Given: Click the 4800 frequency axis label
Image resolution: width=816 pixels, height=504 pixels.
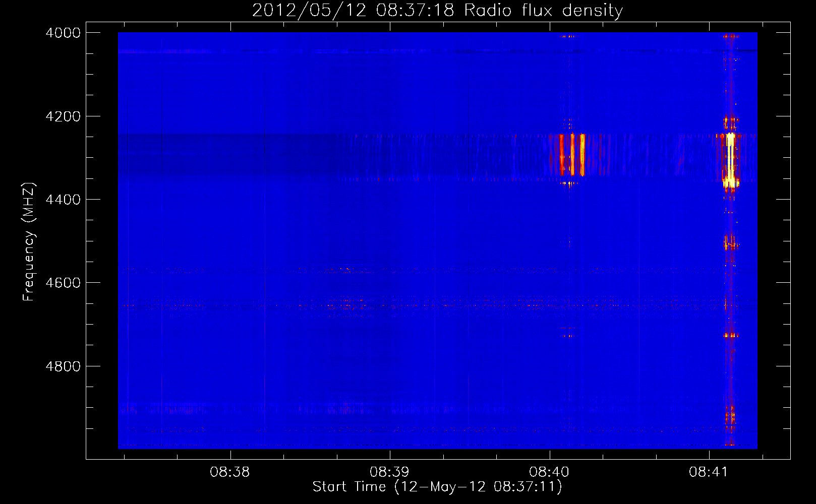Looking at the screenshot, I should [63, 366].
